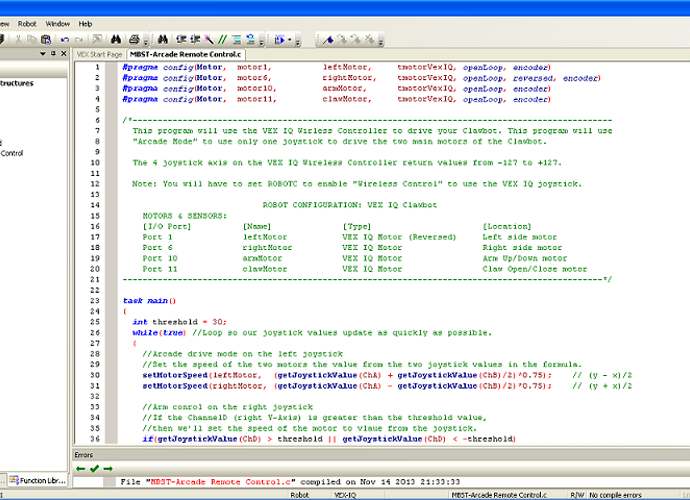The image size is (690, 500).
Task: Open the Window menu
Action: click(x=58, y=24)
